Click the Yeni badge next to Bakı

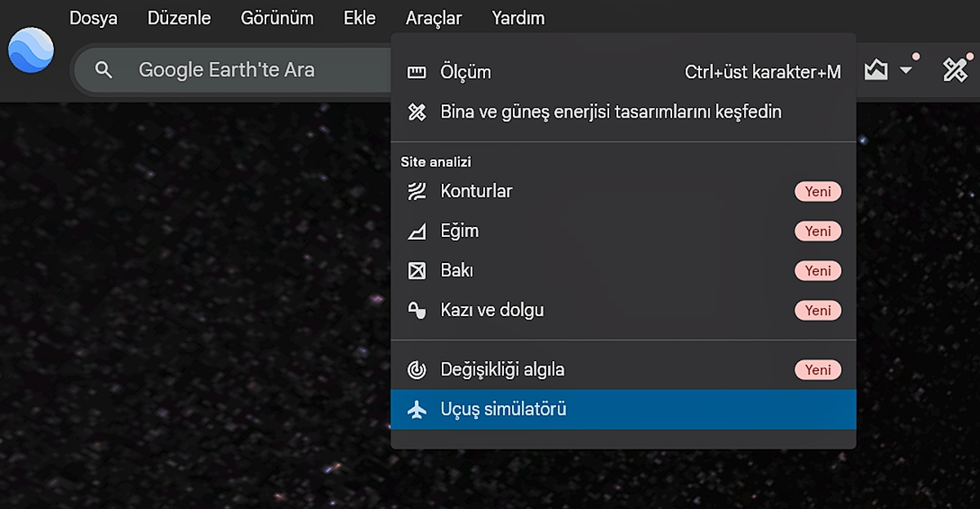[x=817, y=270]
